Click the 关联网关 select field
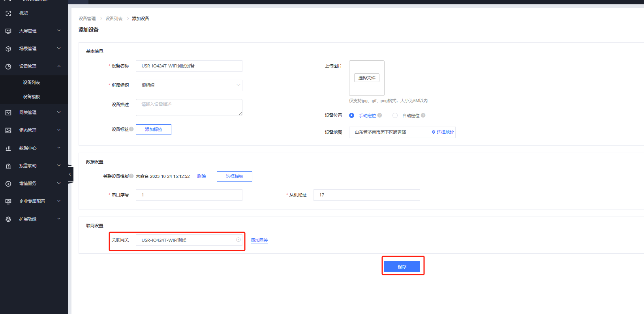The width and height of the screenshot is (644, 314). pyautogui.click(x=189, y=240)
